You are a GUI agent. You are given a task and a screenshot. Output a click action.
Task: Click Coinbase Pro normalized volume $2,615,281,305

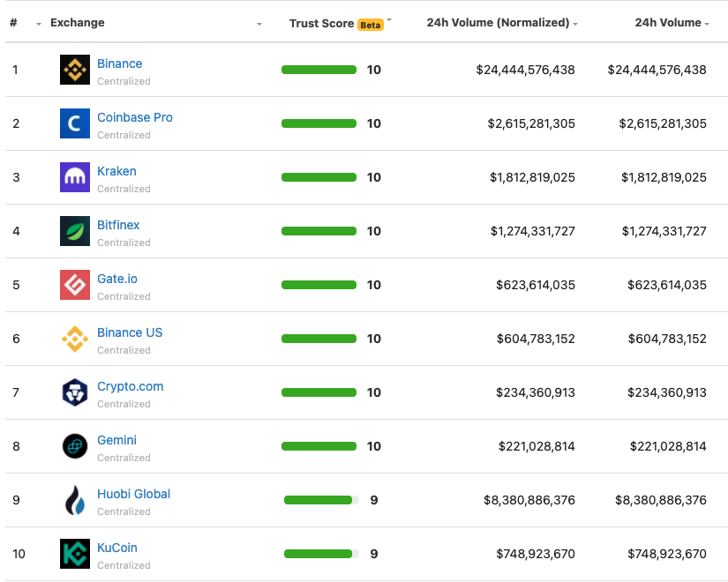click(x=531, y=124)
